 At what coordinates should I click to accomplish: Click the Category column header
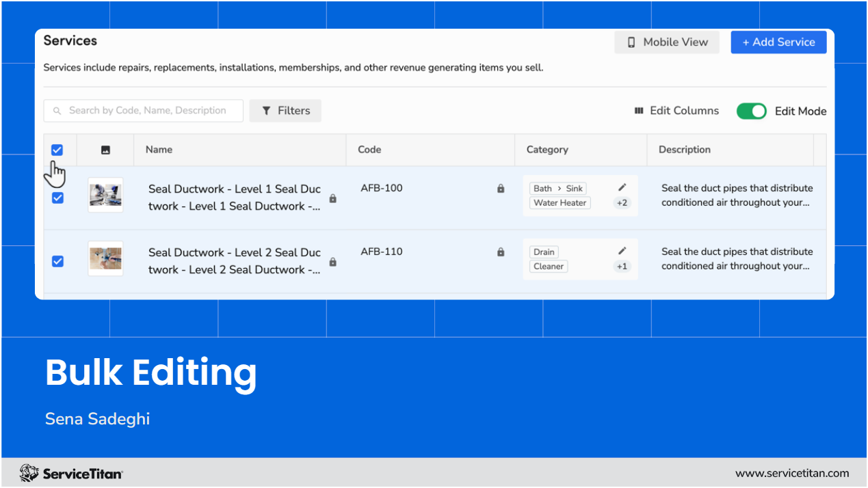coord(547,150)
